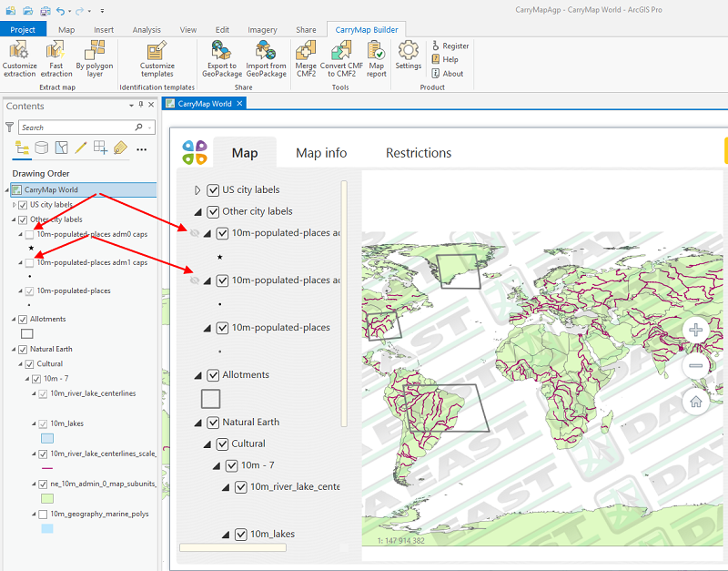This screenshot has width=728, height=571.
Task: Open Help from Product group
Action: [x=445, y=59]
